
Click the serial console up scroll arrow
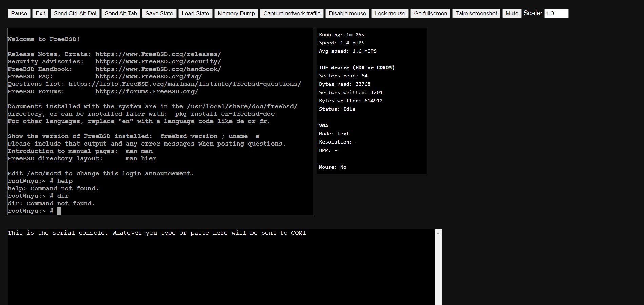[438, 233]
